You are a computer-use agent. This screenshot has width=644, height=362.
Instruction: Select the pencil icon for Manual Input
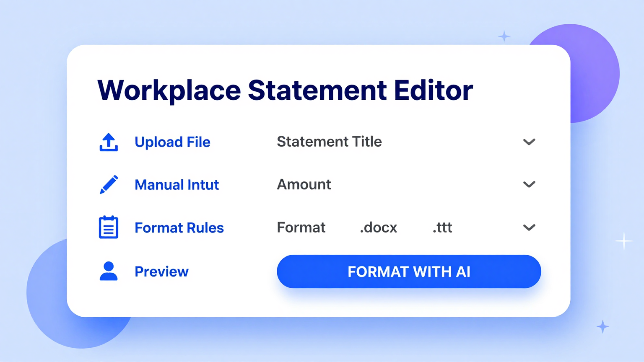[x=109, y=184]
